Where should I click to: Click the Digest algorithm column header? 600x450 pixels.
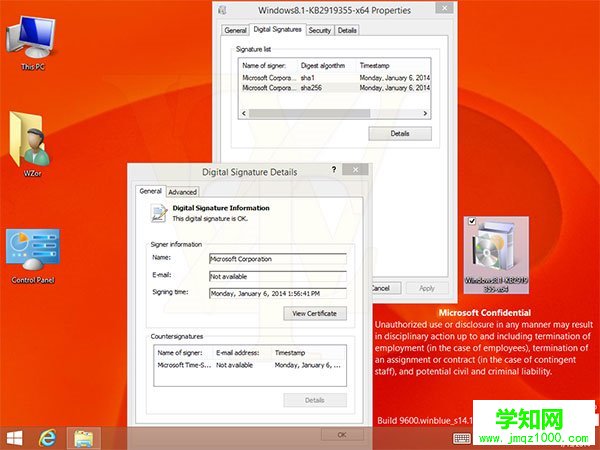pos(328,65)
